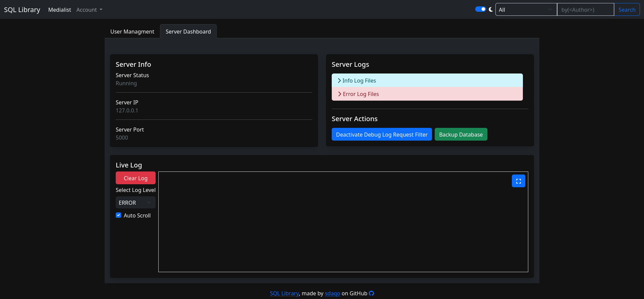The width and height of the screenshot is (644, 299).
Task: Open the Account dropdown menu
Action: [x=89, y=10]
